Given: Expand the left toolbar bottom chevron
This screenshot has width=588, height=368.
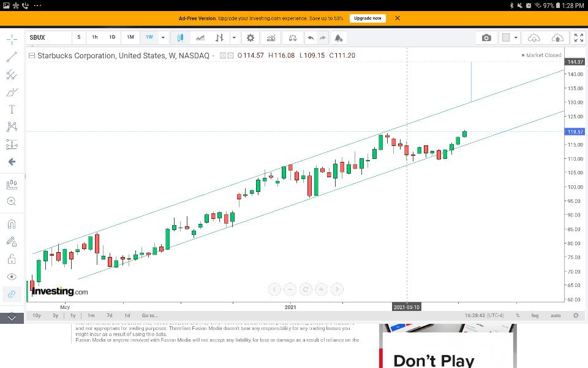Looking at the screenshot, I should (x=12, y=318).
